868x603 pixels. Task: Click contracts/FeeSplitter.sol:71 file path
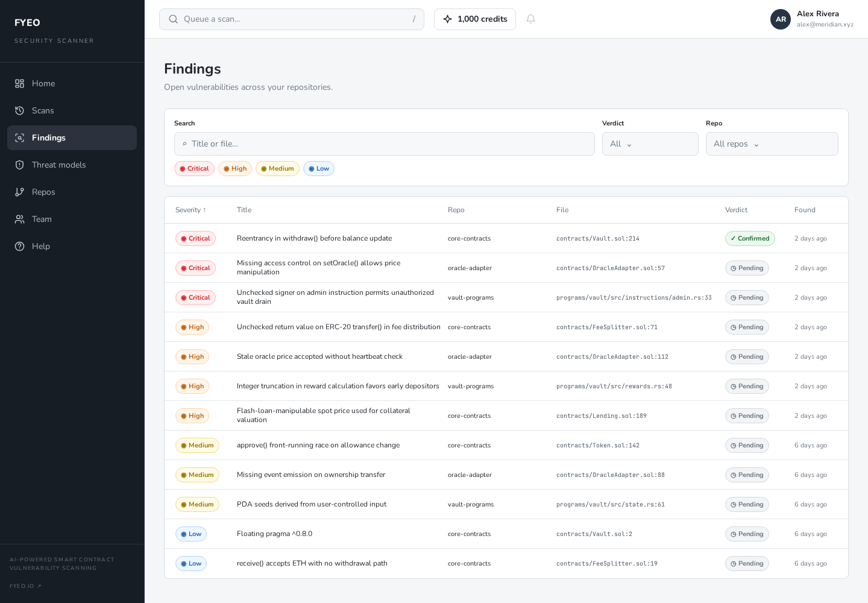pos(607,327)
